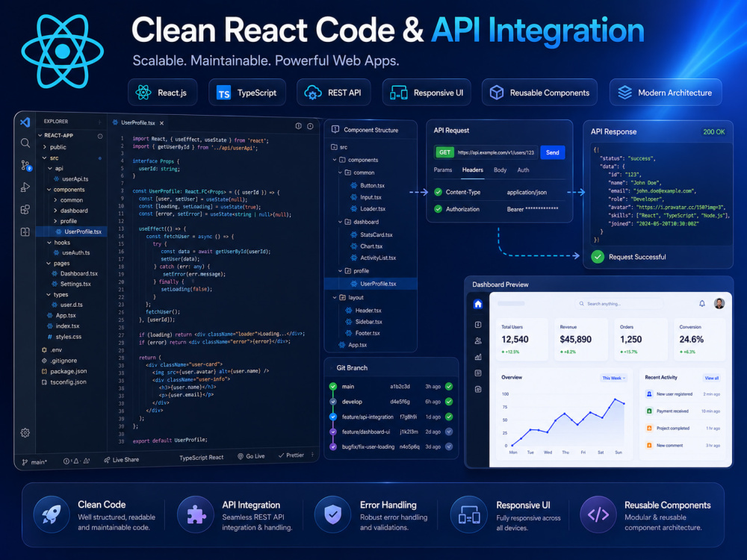Collapse the types folder in Explorer
Screen dimensions: 747x560
tap(49, 295)
